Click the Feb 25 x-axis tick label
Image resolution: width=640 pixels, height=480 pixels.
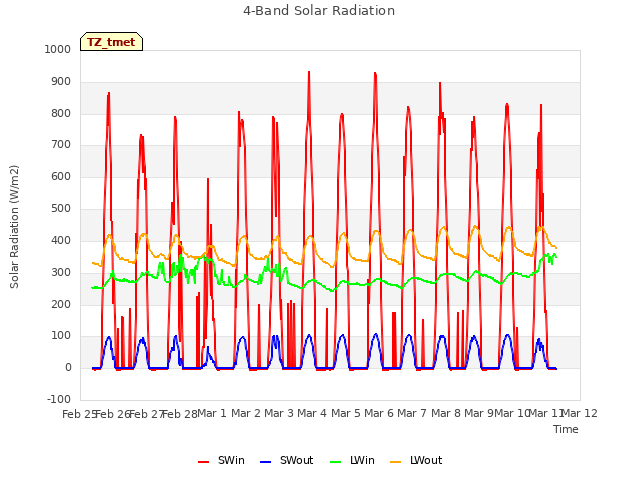(79, 414)
